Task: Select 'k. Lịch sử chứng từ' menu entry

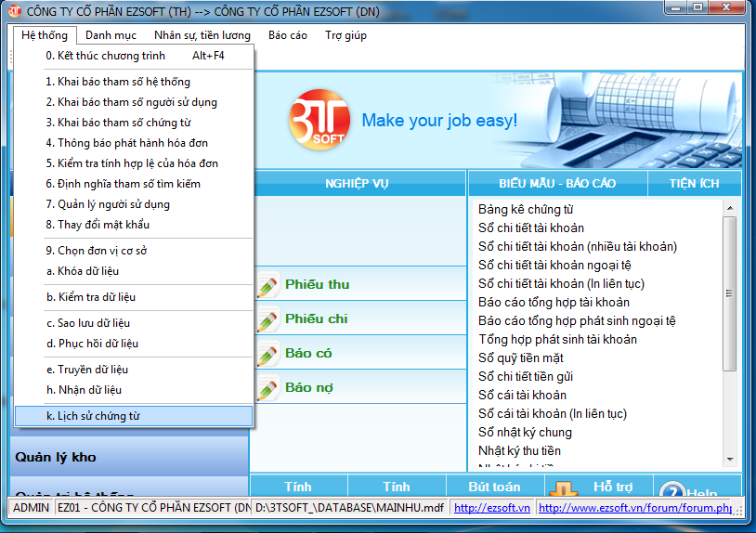Action: tap(134, 416)
